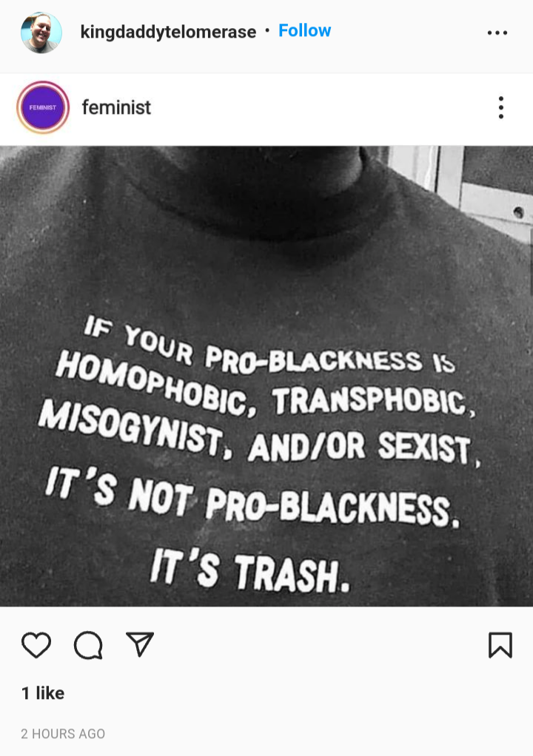533x756 pixels.
Task: Open kingdaddytelomerase username link
Action: click(x=168, y=33)
